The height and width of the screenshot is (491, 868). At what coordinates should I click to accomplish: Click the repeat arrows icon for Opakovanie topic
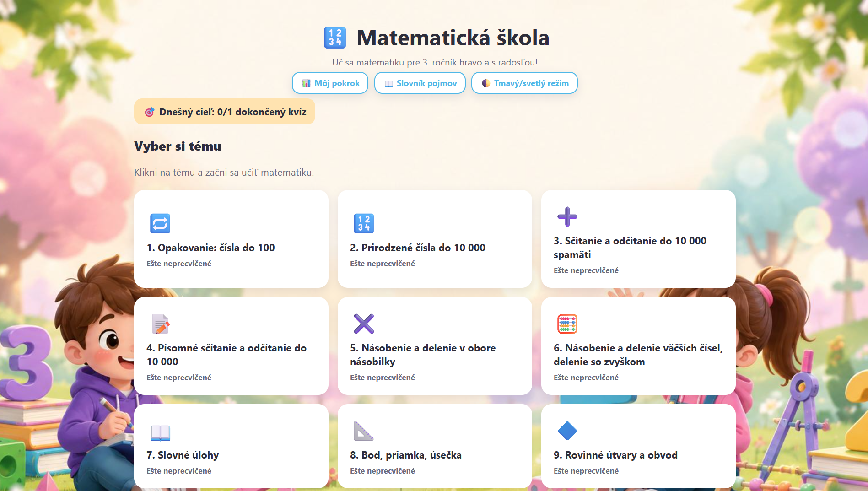click(x=160, y=223)
